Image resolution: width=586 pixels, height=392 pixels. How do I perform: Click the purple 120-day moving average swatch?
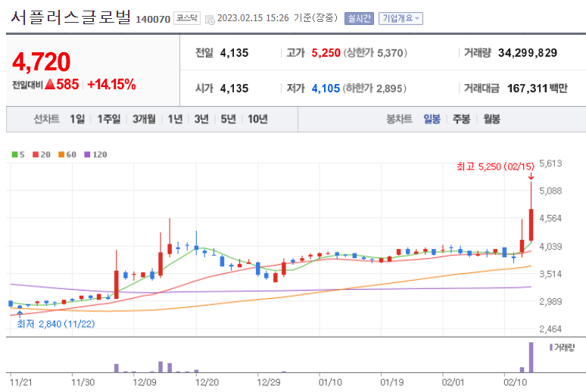[x=87, y=154]
